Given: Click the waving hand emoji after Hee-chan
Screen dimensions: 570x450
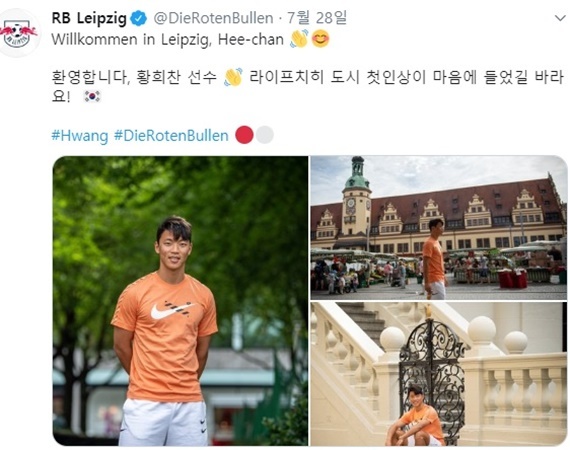Looking at the screenshot, I should (299, 39).
